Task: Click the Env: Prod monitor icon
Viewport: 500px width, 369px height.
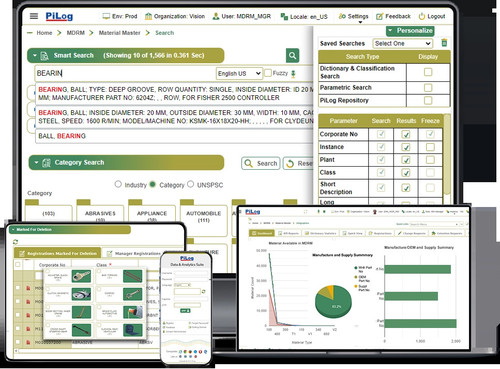Action: 106,16
